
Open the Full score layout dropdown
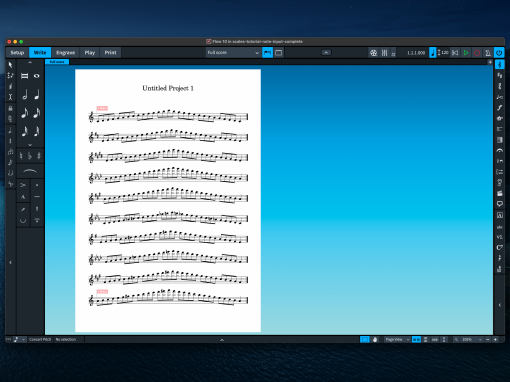(233, 53)
